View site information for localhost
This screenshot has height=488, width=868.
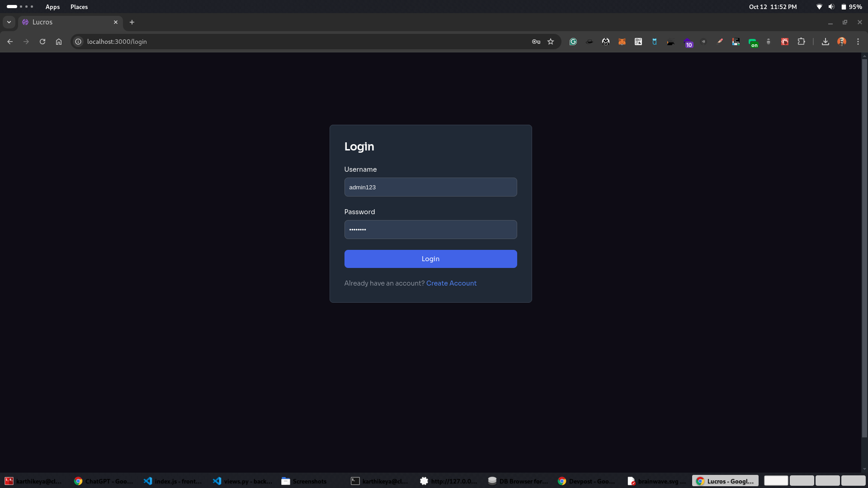coord(78,42)
